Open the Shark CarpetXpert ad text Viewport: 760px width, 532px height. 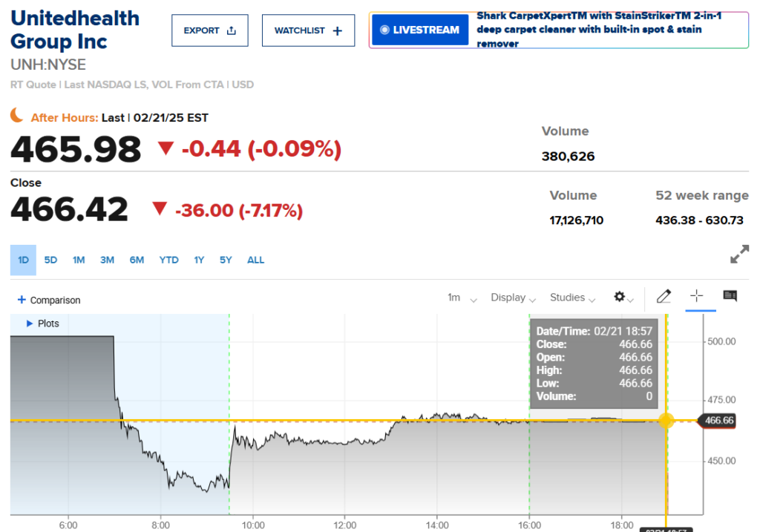599,30
